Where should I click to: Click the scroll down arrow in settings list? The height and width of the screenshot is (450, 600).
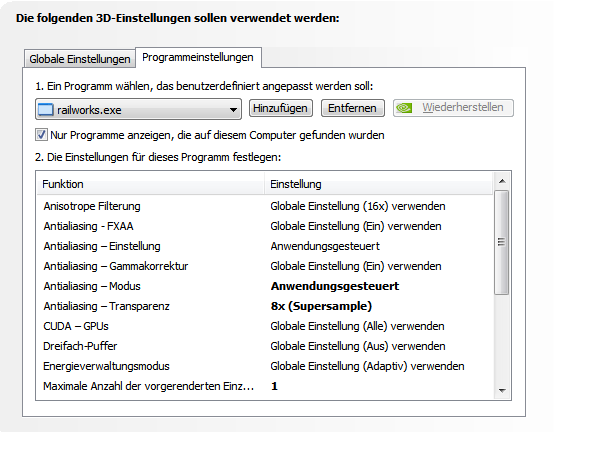click(x=502, y=392)
